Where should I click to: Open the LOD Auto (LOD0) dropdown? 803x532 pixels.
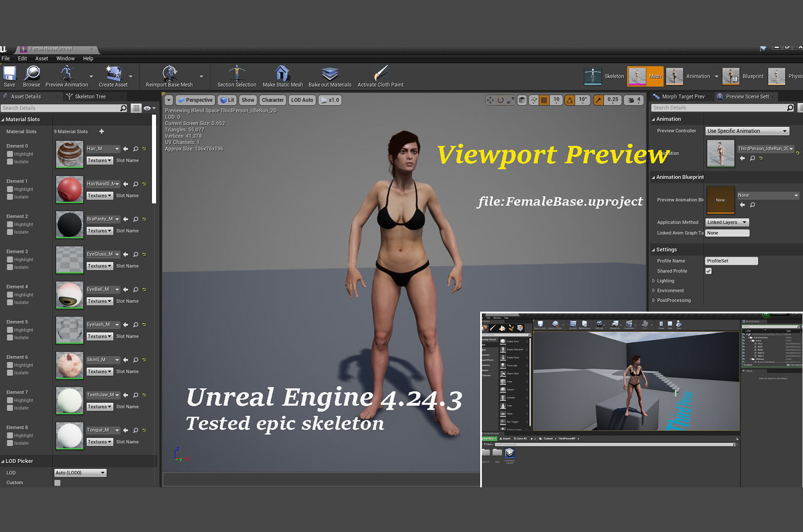[80, 473]
